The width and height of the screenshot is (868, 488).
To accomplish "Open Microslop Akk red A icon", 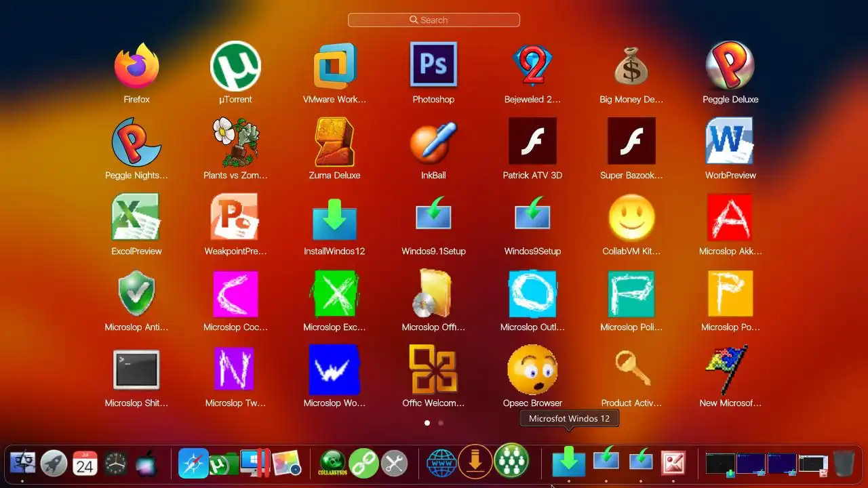I will click(x=730, y=218).
